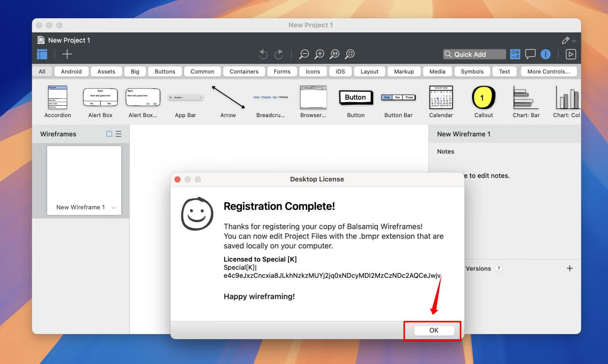The width and height of the screenshot is (608, 364).
Task: Add a new wireframe with the plus icon
Action: 67,54
